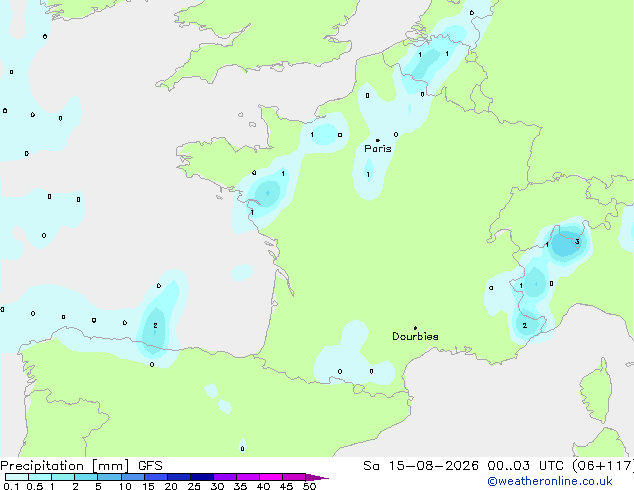Open the weatheronline.co.uk copyright link
The image size is (634, 490).
tap(549, 481)
